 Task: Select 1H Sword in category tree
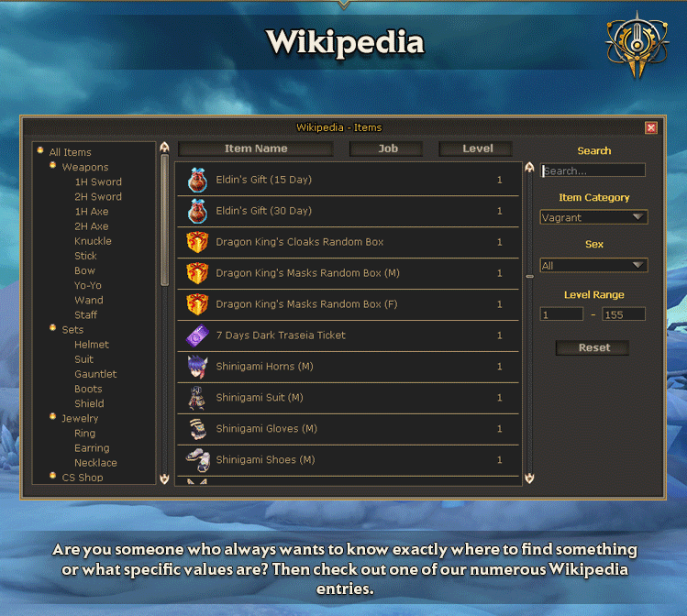tap(98, 182)
